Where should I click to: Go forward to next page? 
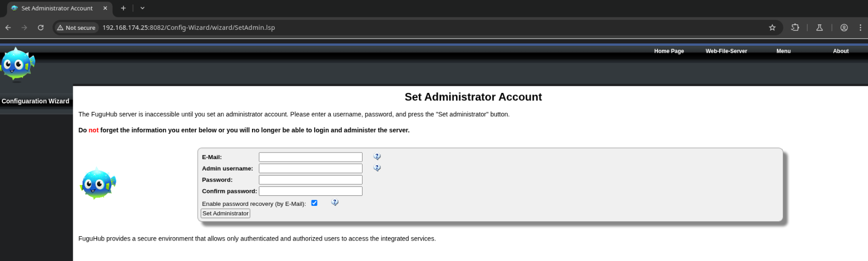[24, 28]
